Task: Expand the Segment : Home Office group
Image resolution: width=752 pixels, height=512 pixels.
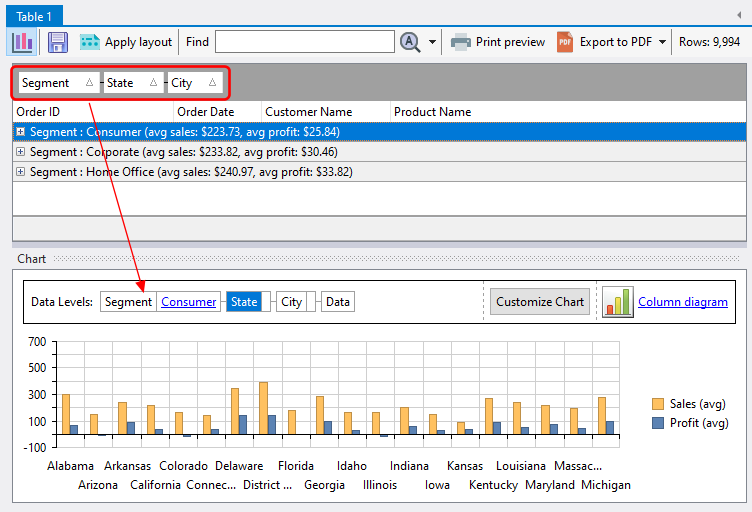Action: pyautogui.click(x=21, y=172)
